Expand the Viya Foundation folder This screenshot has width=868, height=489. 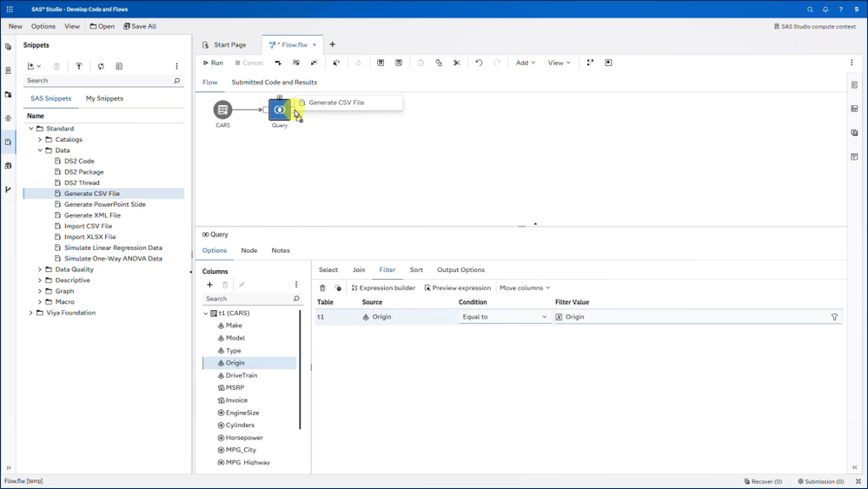(31, 313)
